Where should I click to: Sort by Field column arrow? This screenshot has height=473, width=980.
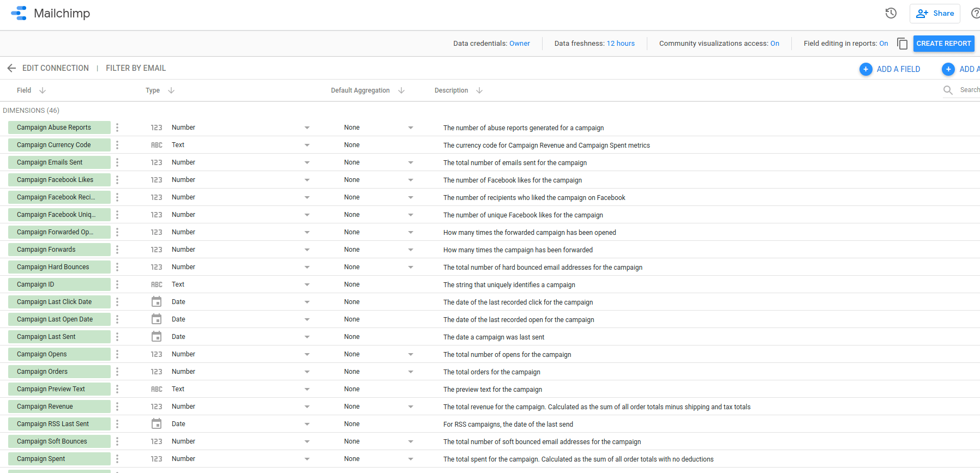click(43, 90)
